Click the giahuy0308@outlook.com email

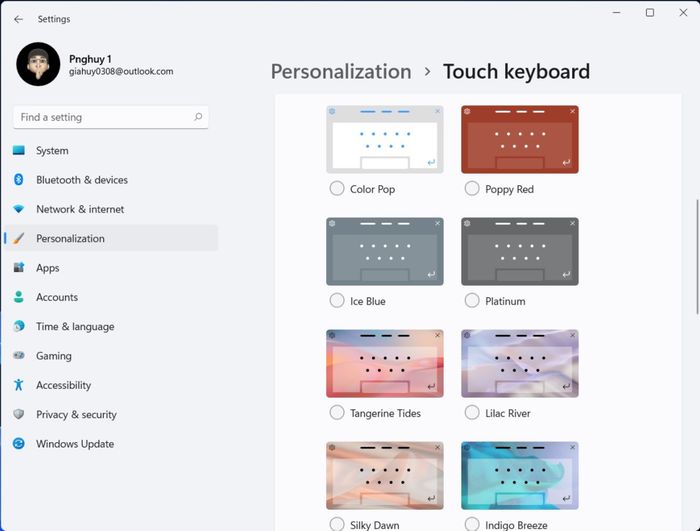(121, 71)
